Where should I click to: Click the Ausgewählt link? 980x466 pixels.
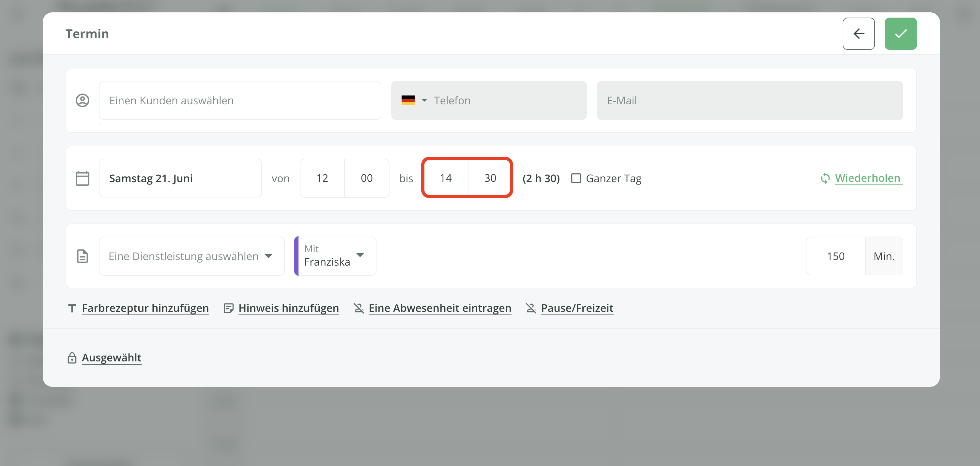click(112, 358)
